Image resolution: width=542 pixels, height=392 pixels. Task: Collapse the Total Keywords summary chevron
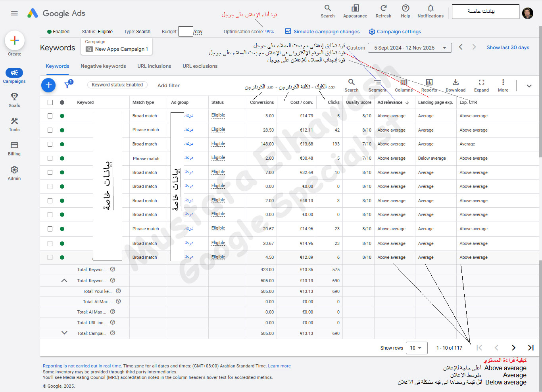point(64,280)
